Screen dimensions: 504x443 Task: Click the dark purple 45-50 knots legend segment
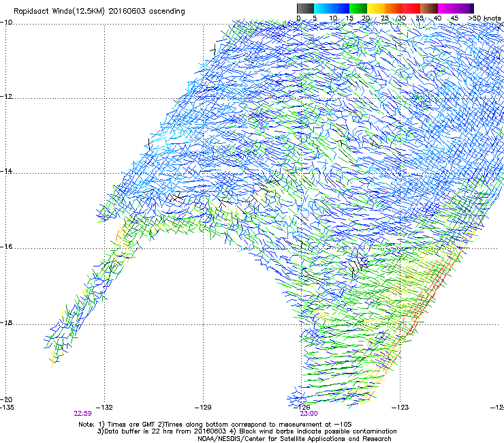464,9
